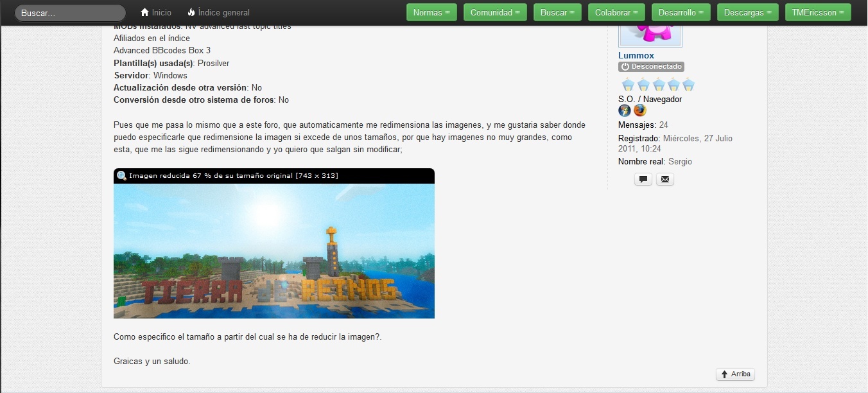868x393 pixels.
Task: Click the 'Afiliados en el índice' text
Action: (152, 39)
